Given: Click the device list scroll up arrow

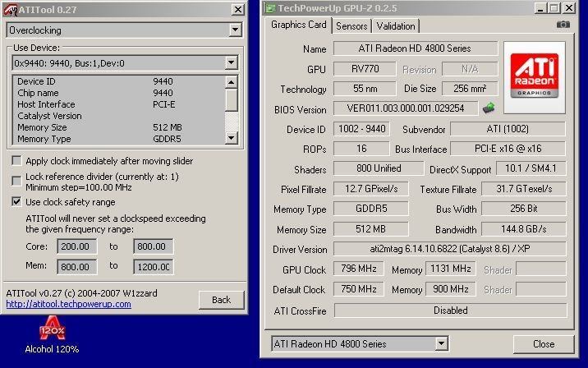Looking at the screenshot, I should [232, 82].
